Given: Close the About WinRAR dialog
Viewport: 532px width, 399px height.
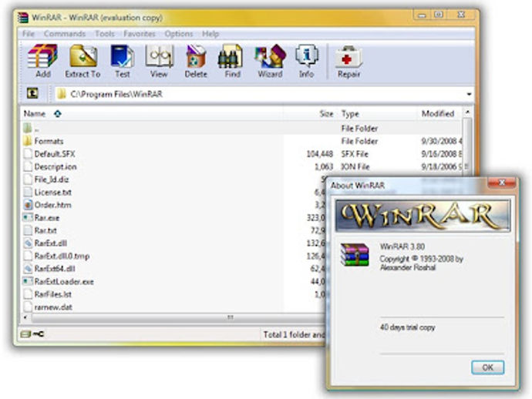Looking at the screenshot, I should click(502, 183).
